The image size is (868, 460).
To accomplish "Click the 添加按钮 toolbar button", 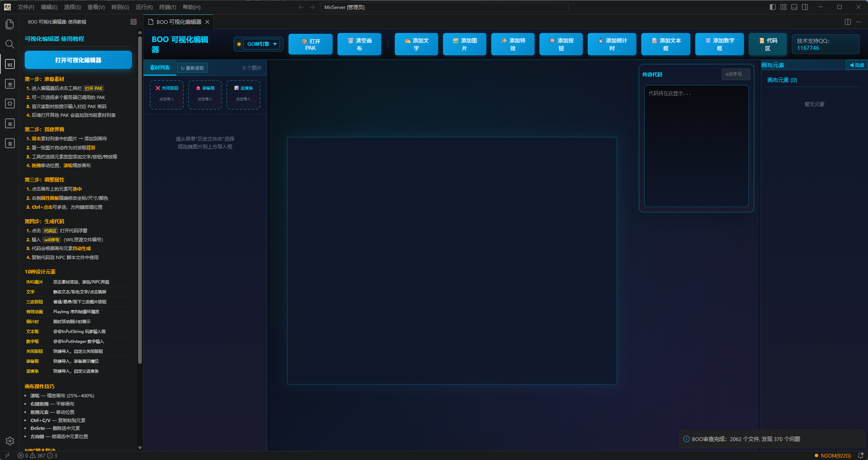I will pyautogui.click(x=561, y=44).
